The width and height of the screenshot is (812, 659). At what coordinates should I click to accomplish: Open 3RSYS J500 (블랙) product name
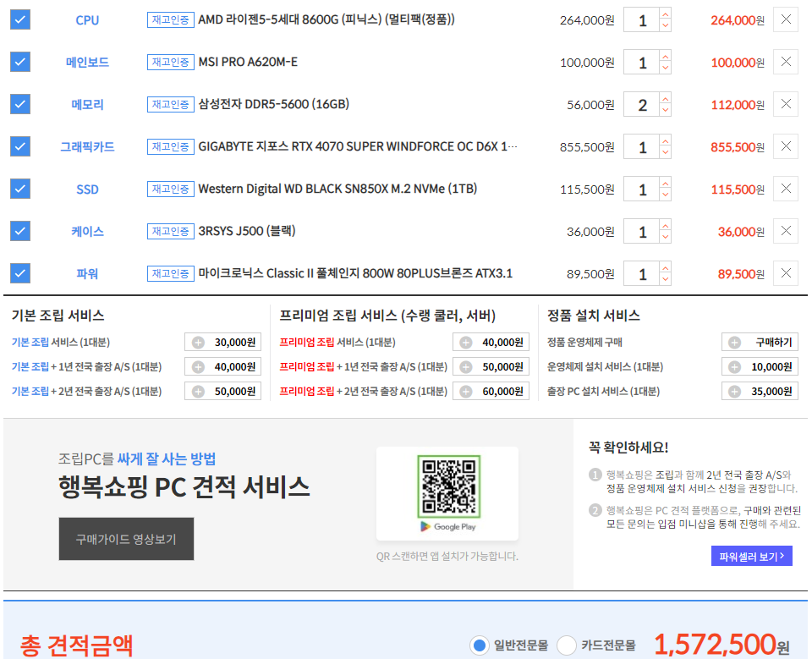pyautogui.click(x=246, y=231)
